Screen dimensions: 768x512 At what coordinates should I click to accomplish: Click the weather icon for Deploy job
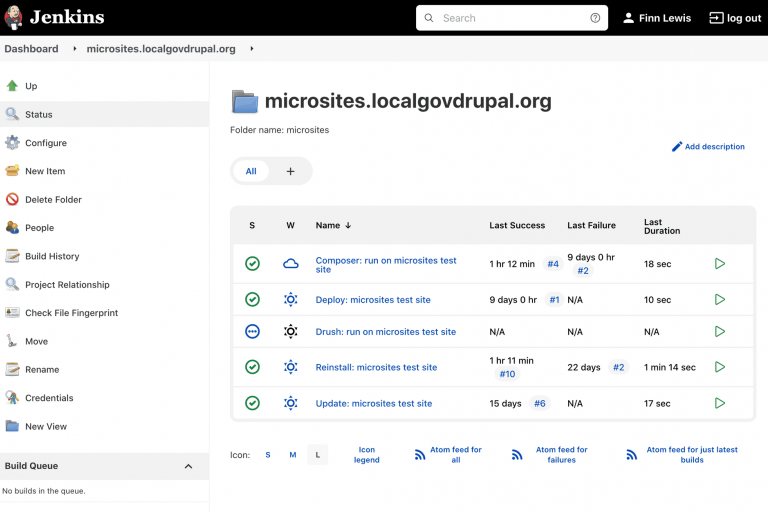(x=291, y=299)
